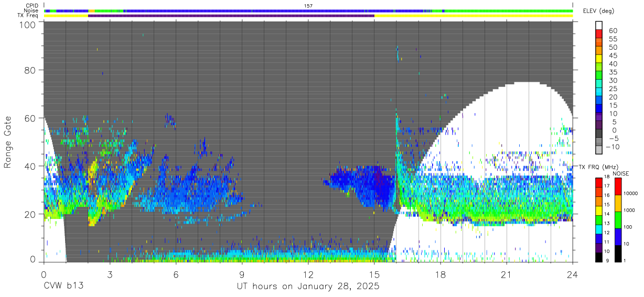Click the TX FRQ (MHz) legend title
Viewport: 644px width, 297px height.
pyautogui.click(x=598, y=167)
